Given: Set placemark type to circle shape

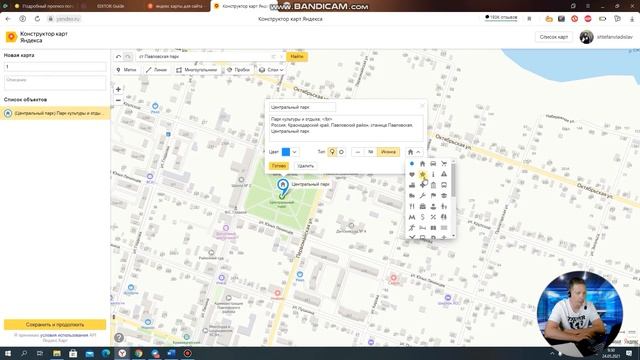Looking at the screenshot, I should pos(341,152).
